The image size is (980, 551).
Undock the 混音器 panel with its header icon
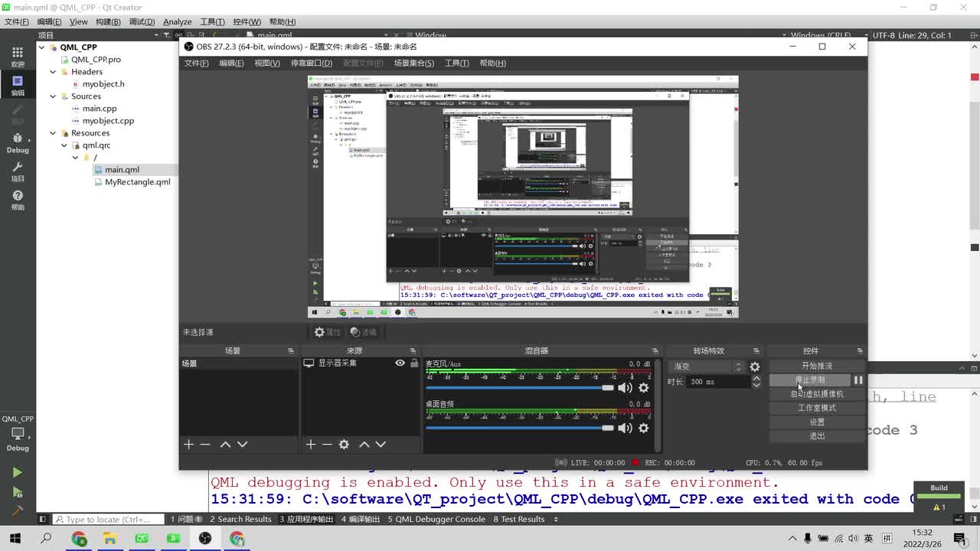click(655, 350)
